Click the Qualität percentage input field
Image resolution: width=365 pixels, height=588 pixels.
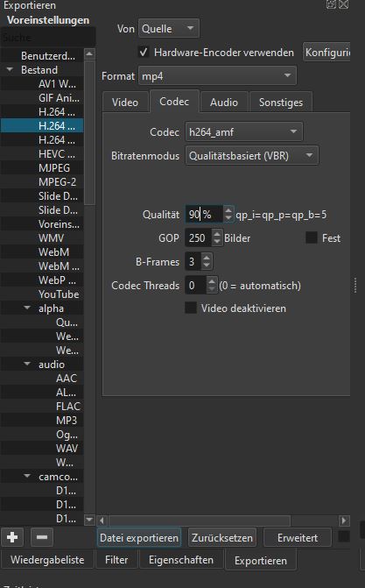204,215
